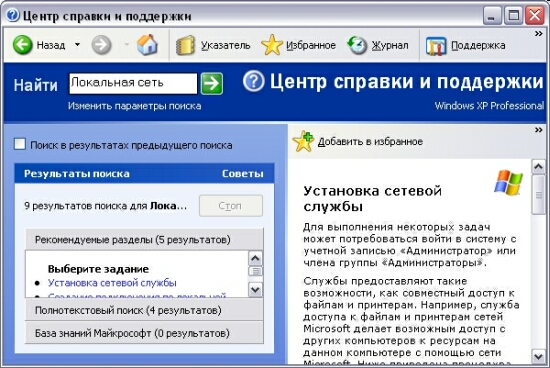
Task: Start search with the green arrow button
Action: [212, 83]
